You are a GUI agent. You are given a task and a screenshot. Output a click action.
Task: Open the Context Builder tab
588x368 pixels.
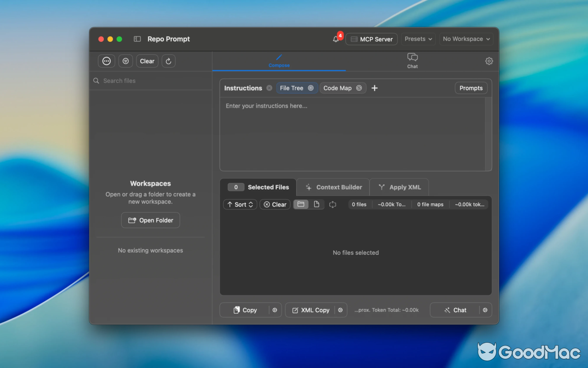(x=333, y=187)
